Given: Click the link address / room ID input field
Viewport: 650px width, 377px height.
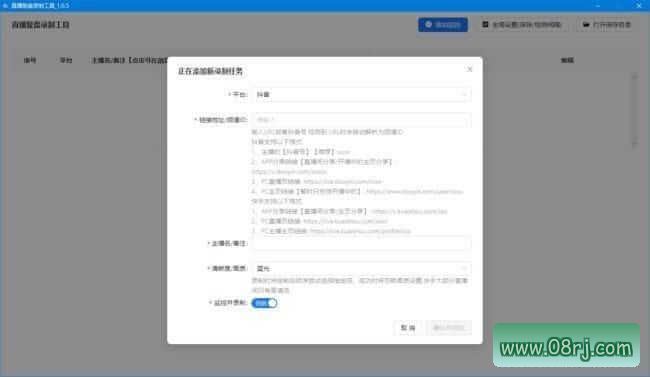Looking at the screenshot, I should (x=361, y=120).
